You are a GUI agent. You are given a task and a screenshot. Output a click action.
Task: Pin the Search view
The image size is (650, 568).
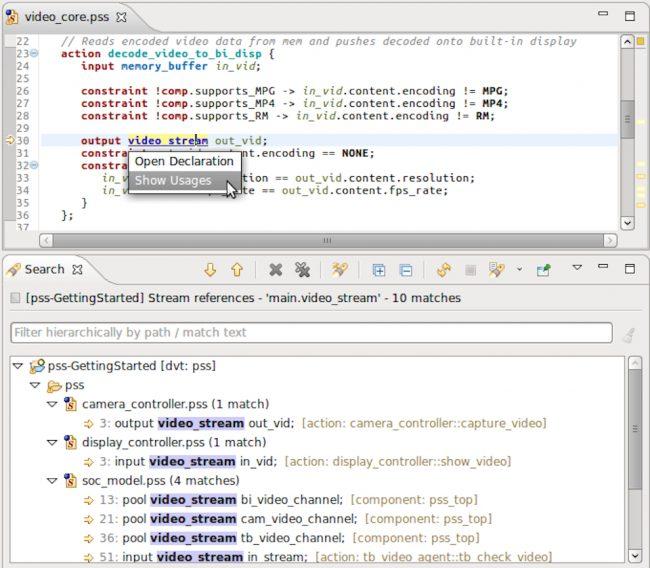pos(543,270)
